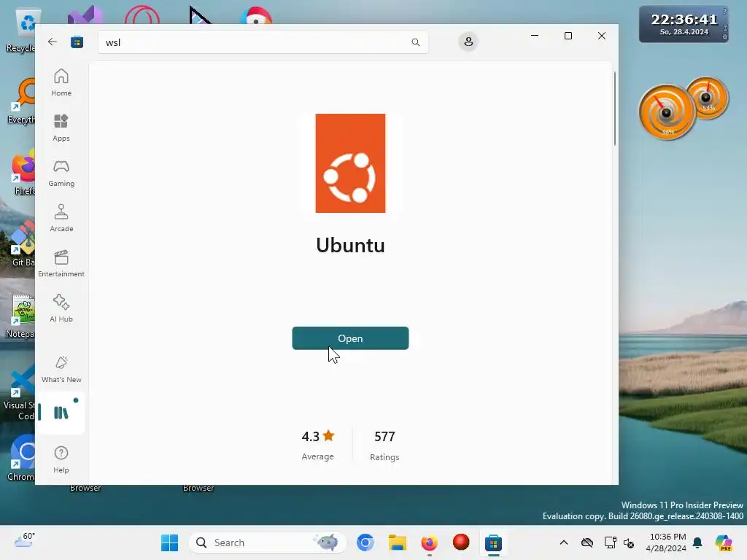
Task: Click the desktop clock gadget showing 22:36:41
Action: coord(684,24)
